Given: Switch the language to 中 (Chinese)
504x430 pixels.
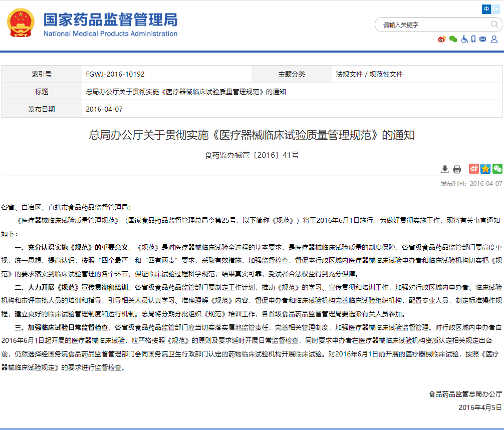Looking at the screenshot, I should (486, 9).
